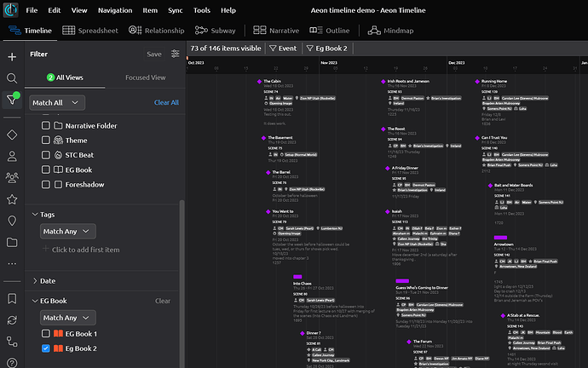The height and width of the screenshot is (368, 588).
Task: Check the STC Beat checkbox
Action: tap(46, 155)
